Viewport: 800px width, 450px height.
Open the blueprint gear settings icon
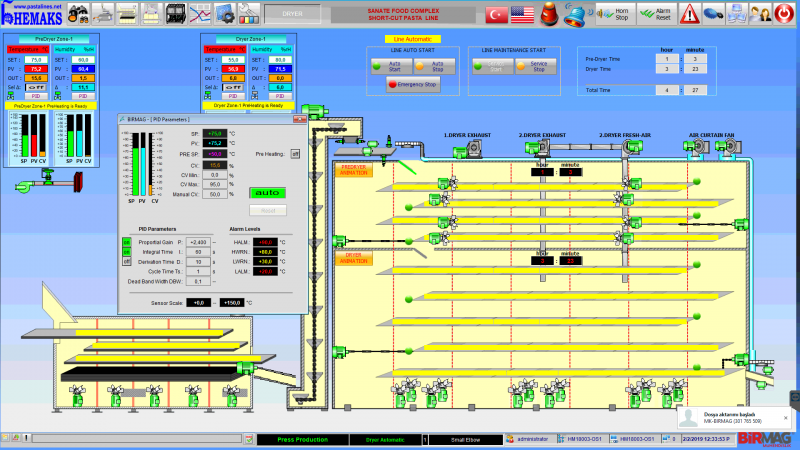224,14
